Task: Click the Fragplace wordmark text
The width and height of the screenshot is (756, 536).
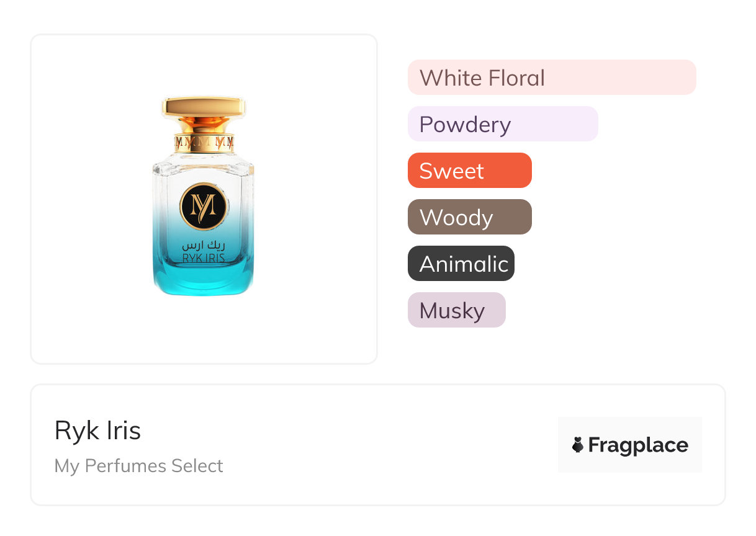Action: point(638,445)
